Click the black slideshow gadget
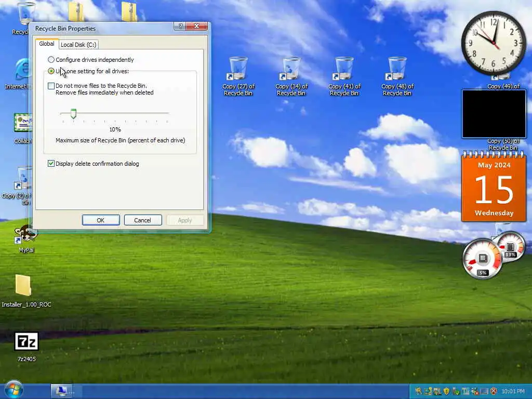This screenshot has height=399, width=532. coord(494,114)
